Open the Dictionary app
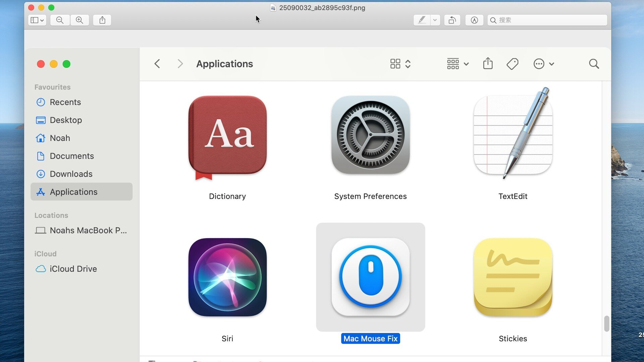Image resolution: width=644 pixels, height=362 pixels. point(227,136)
